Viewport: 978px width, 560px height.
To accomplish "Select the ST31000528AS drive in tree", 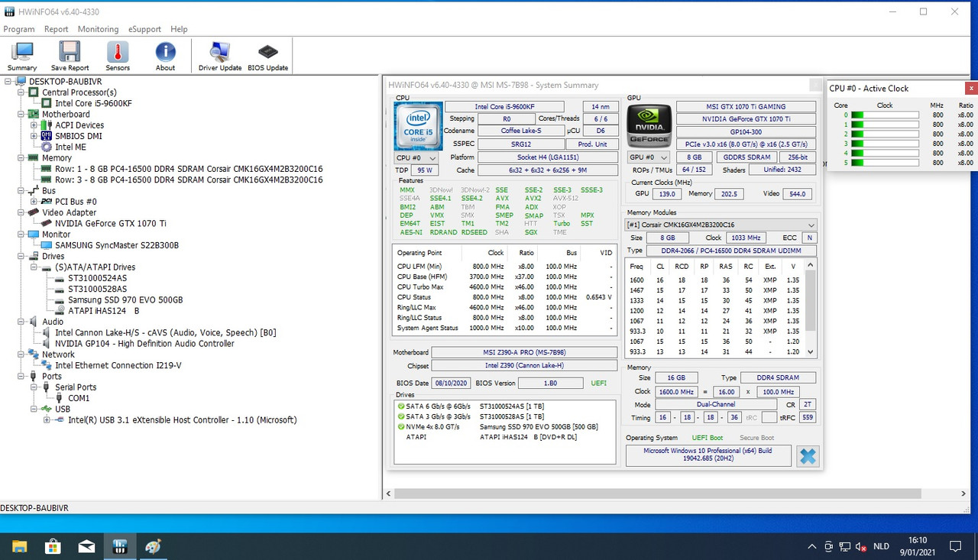I will pyautogui.click(x=97, y=289).
